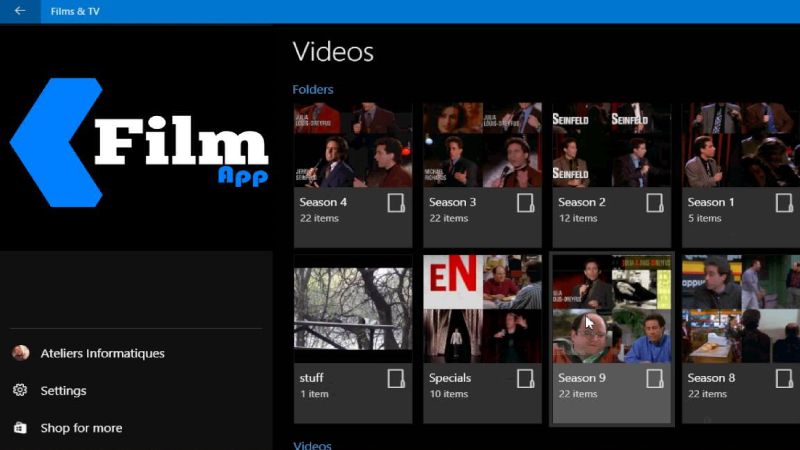Open the Season 8 folder thumbnail

741,309
